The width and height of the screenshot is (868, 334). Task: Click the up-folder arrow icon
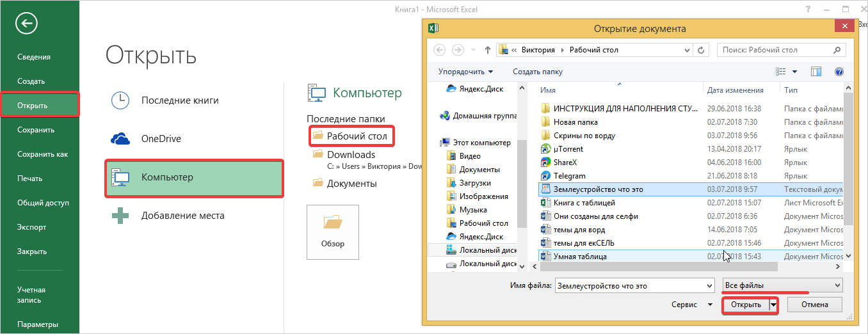click(488, 50)
